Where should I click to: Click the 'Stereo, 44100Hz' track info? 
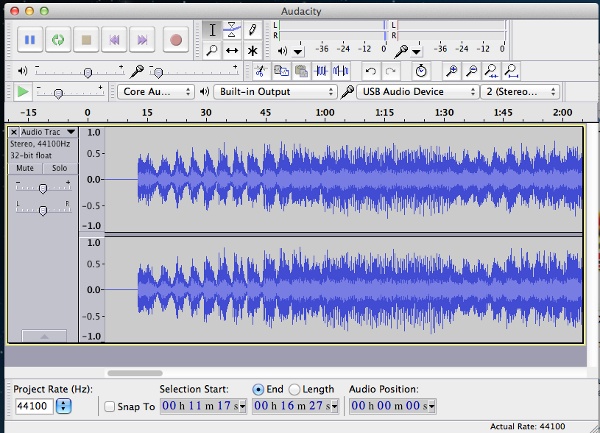pos(40,144)
